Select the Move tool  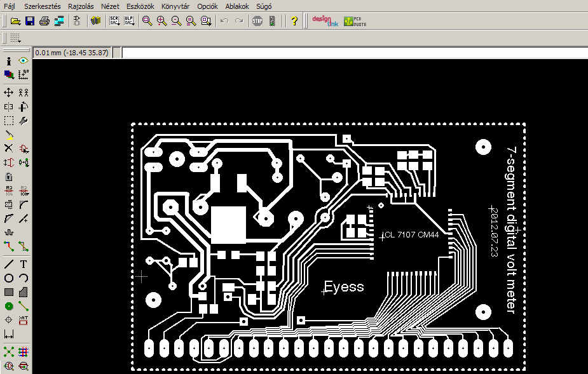pos(9,92)
